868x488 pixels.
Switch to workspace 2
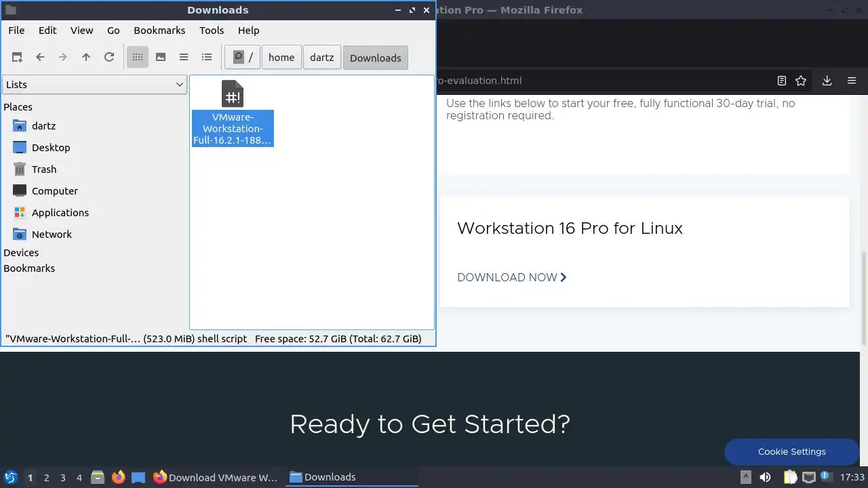(46, 477)
